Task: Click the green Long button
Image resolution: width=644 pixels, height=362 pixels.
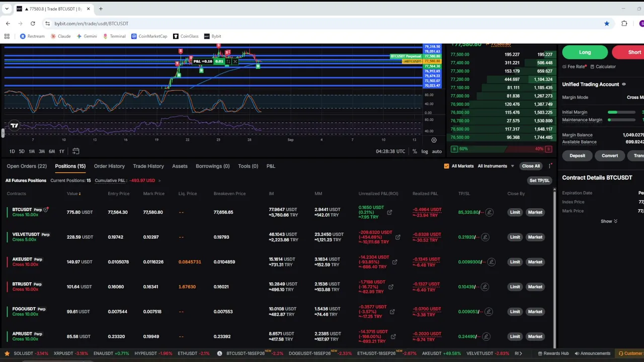Action: 585,52
